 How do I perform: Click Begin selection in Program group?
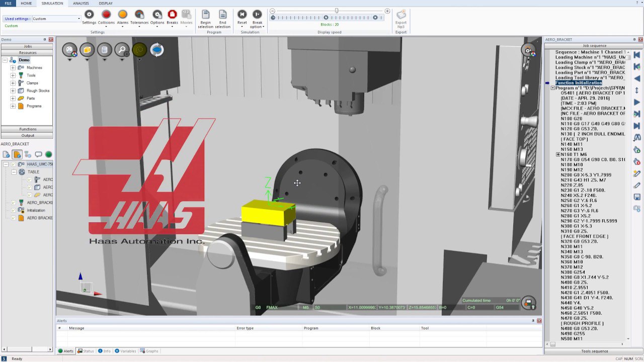click(206, 19)
